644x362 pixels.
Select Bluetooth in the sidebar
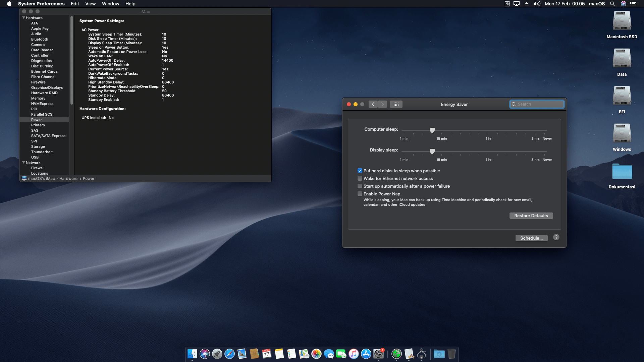pyautogui.click(x=40, y=39)
